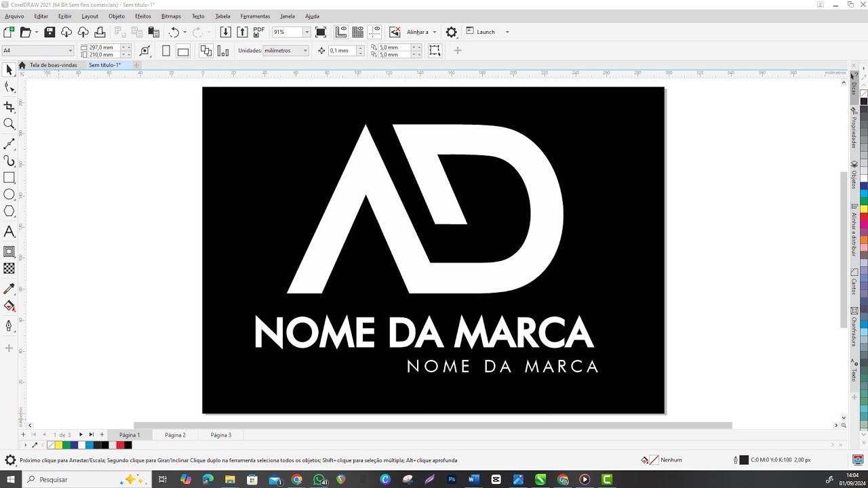Set page to landscape orientation
Viewport: 868px width, 488px height.
click(x=183, y=51)
